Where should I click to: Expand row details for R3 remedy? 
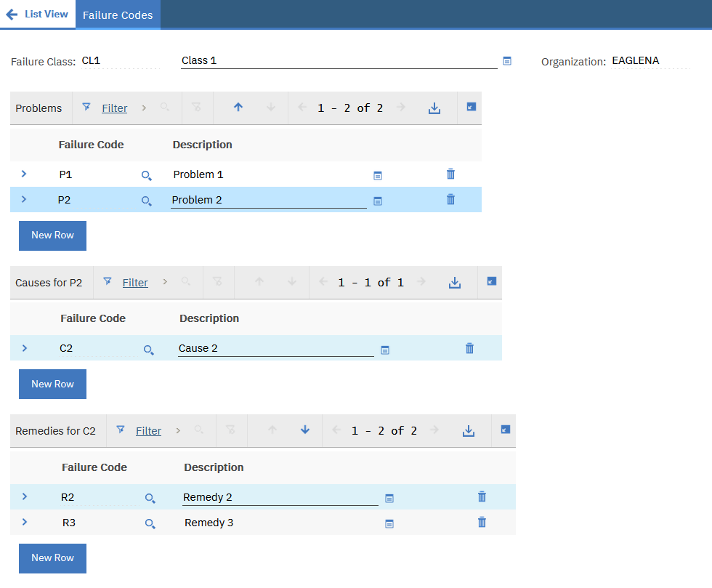(x=24, y=522)
